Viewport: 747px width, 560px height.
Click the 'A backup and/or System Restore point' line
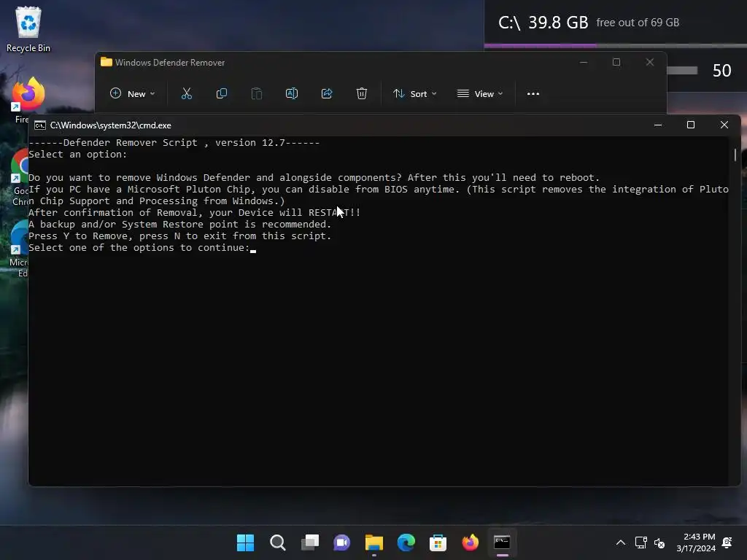tap(179, 225)
